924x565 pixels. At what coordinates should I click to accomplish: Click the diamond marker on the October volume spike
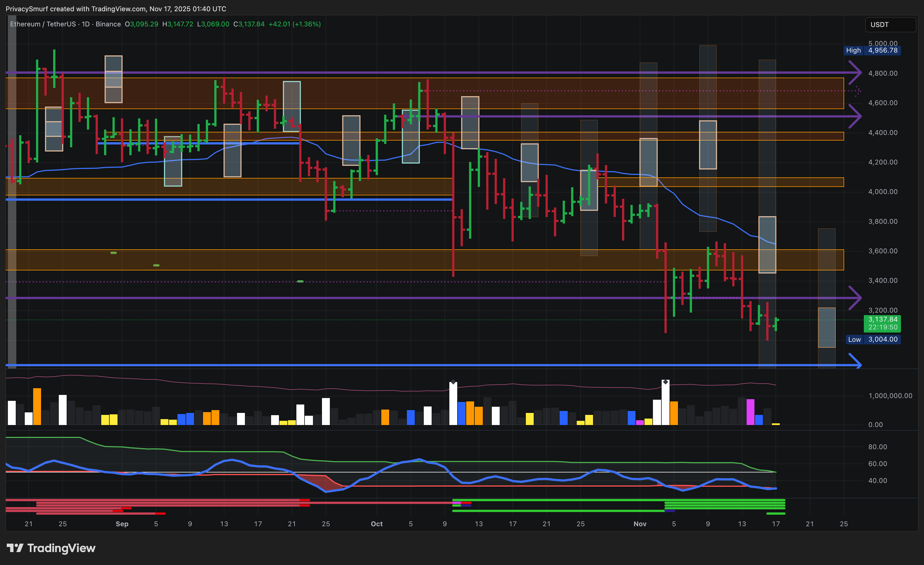click(x=453, y=382)
